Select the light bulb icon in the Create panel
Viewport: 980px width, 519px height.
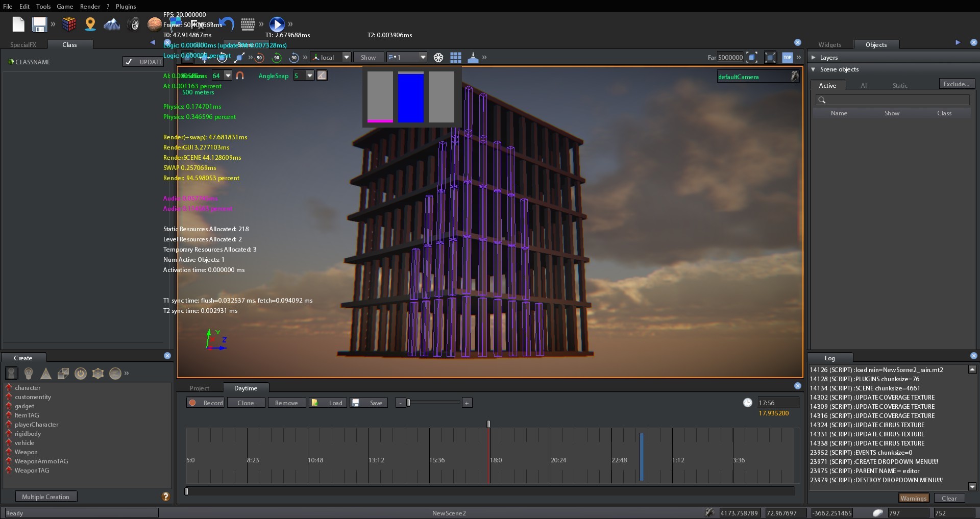(29, 374)
